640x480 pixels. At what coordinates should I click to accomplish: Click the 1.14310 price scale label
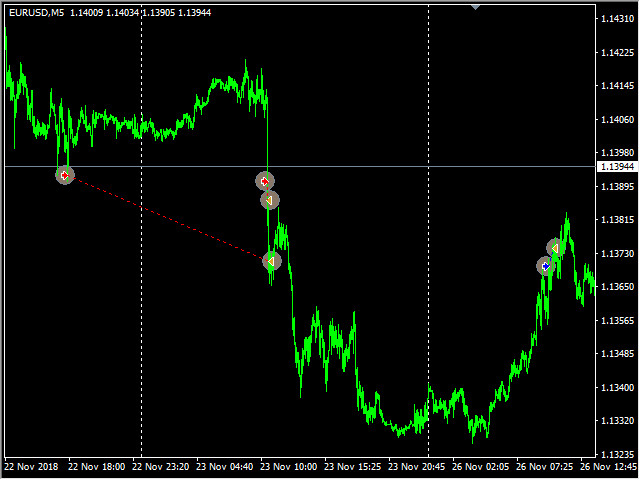click(x=618, y=19)
